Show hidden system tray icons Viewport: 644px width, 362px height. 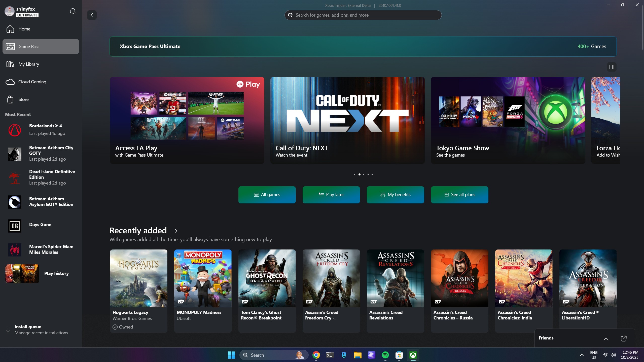582,355
